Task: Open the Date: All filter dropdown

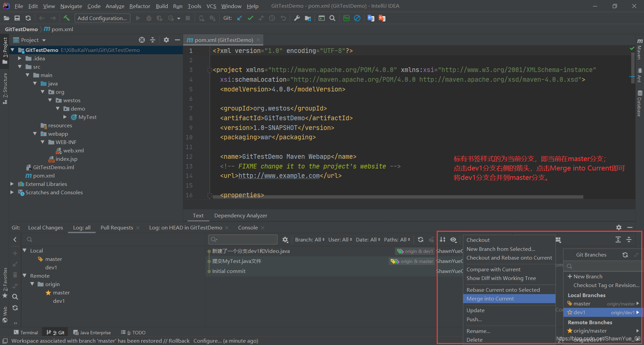Action: 368,239
